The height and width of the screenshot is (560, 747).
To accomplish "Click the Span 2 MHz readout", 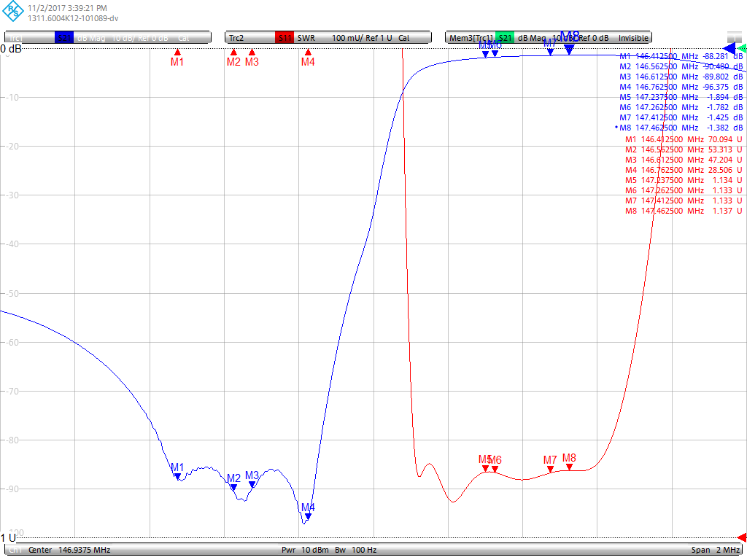I will pos(715,550).
